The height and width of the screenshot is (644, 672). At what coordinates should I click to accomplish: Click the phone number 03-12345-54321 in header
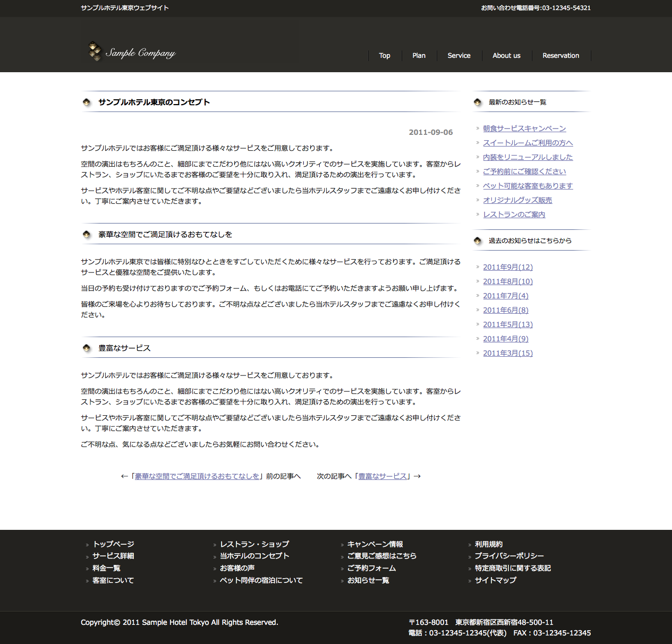point(566,8)
